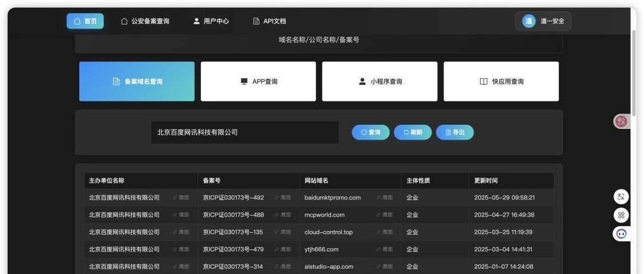
Task: Click 鹰图 link beside 京ICP证030173号-492
Action: tap(283, 198)
